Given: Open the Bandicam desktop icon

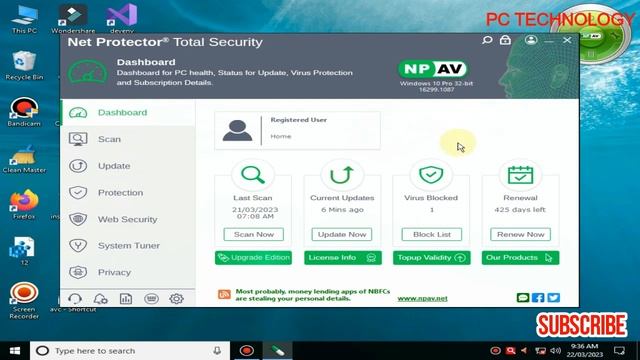Looking at the screenshot, I should click(24, 112).
